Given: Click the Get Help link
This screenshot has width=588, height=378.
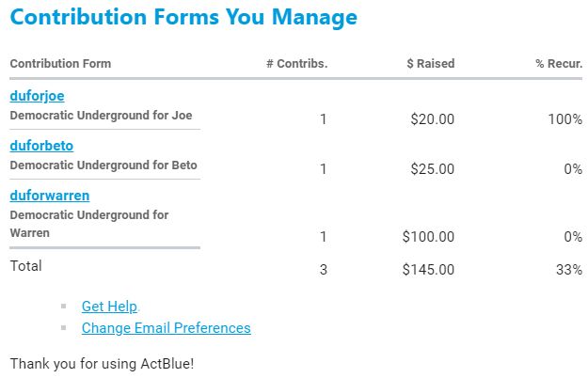Looking at the screenshot, I should pyautogui.click(x=109, y=306).
